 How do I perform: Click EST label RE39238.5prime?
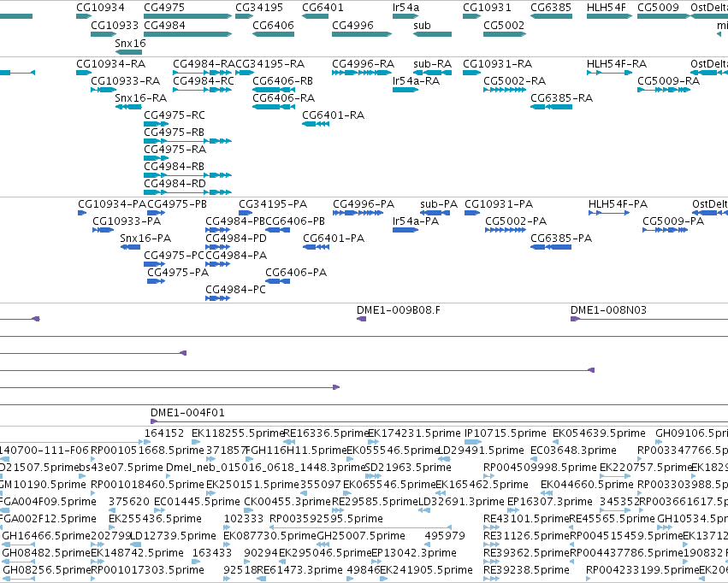[526, 569]
